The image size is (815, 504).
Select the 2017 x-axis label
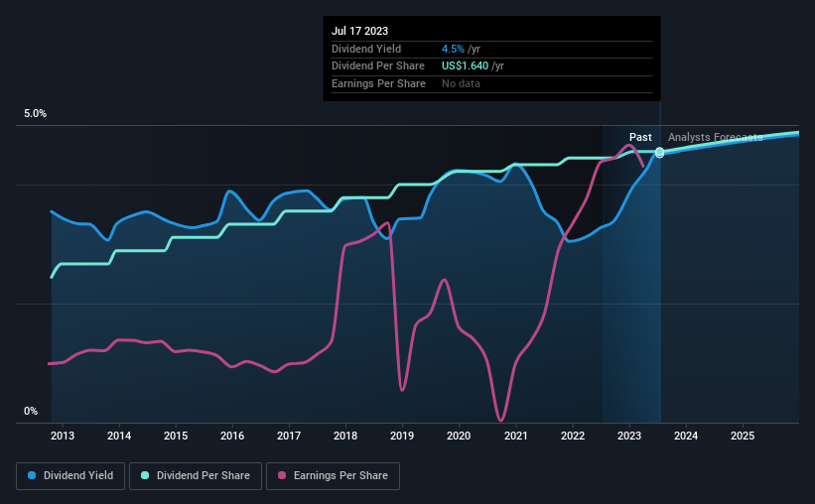click(289, 436)
